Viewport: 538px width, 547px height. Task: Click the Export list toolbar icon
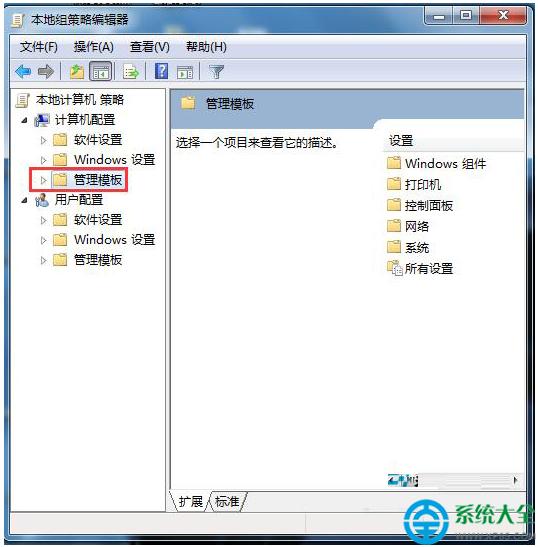pos(131,72)
